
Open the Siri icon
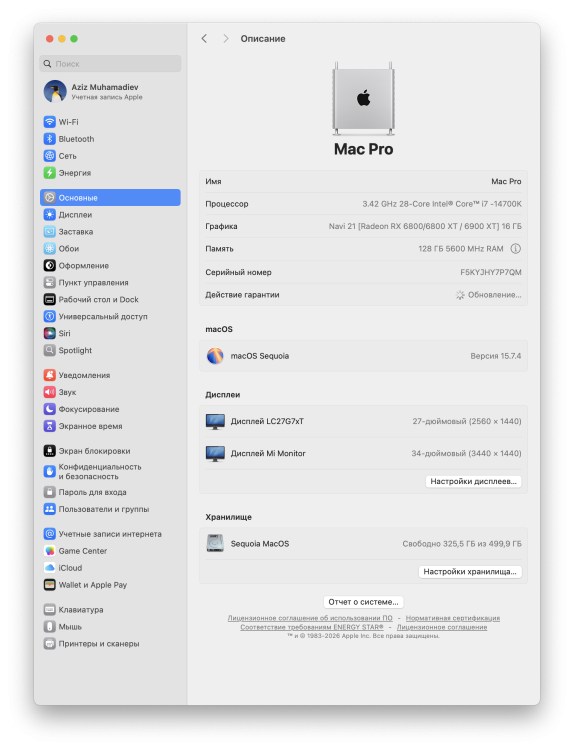(50, 333)
